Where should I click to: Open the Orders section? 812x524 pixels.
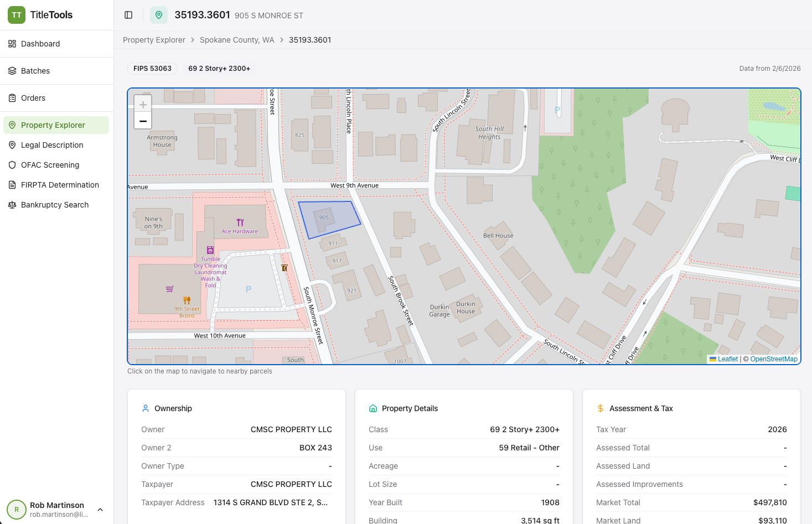pos(33,98)
